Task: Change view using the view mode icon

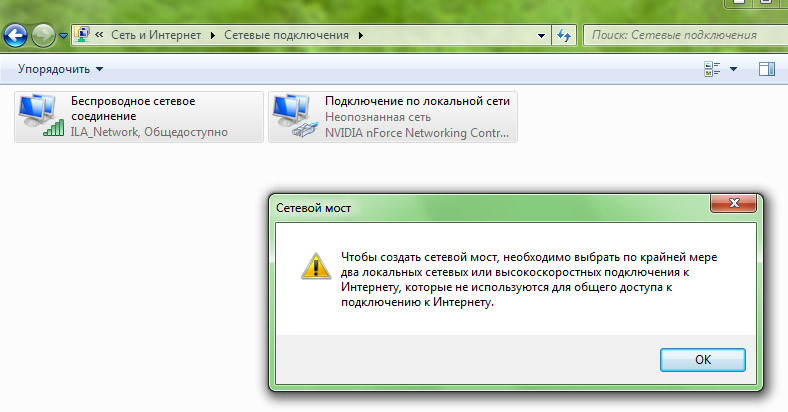Action: (x=712, y=69)
